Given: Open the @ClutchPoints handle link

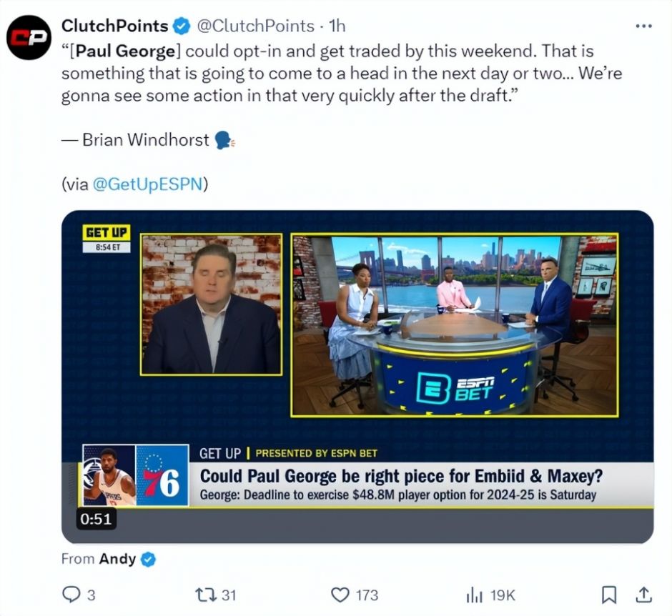Looking at the screenshot, I should coord(256,26).
